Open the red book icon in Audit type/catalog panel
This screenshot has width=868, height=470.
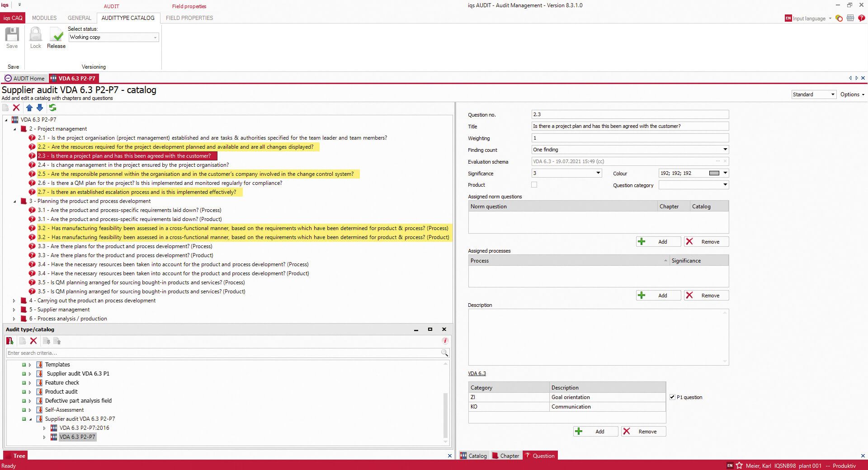click(9, 341)
